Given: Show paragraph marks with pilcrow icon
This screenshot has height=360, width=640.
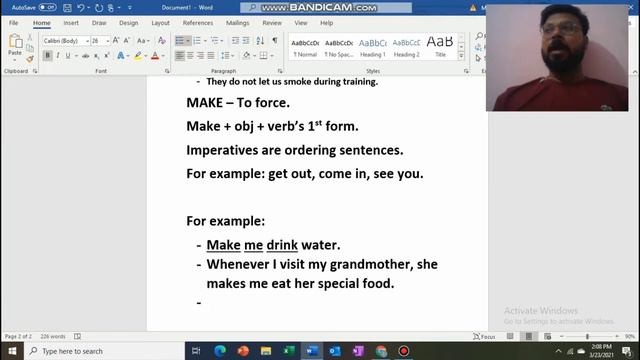Looking at the screenshot, I should tap(275, 40).
